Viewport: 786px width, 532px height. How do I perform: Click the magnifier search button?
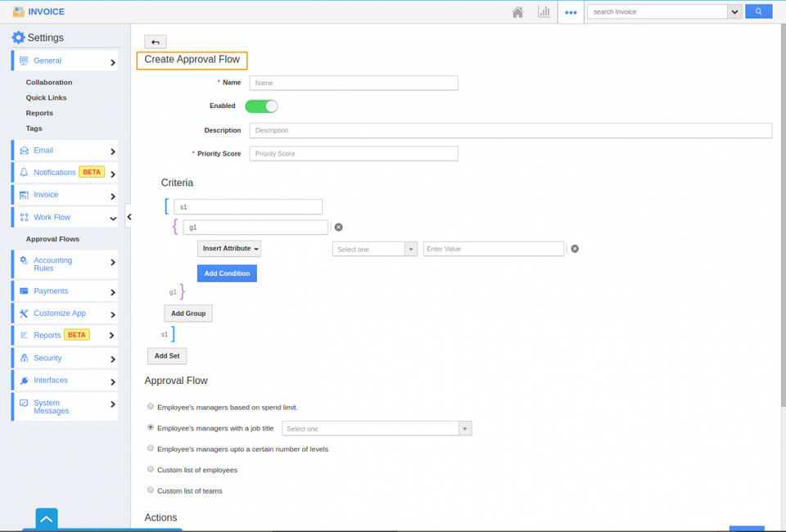758,11
